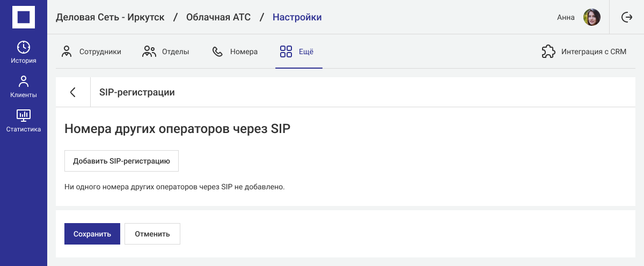
Task: Navigate to Облачная АТС breadcrumb
Action: coord(218,17)
